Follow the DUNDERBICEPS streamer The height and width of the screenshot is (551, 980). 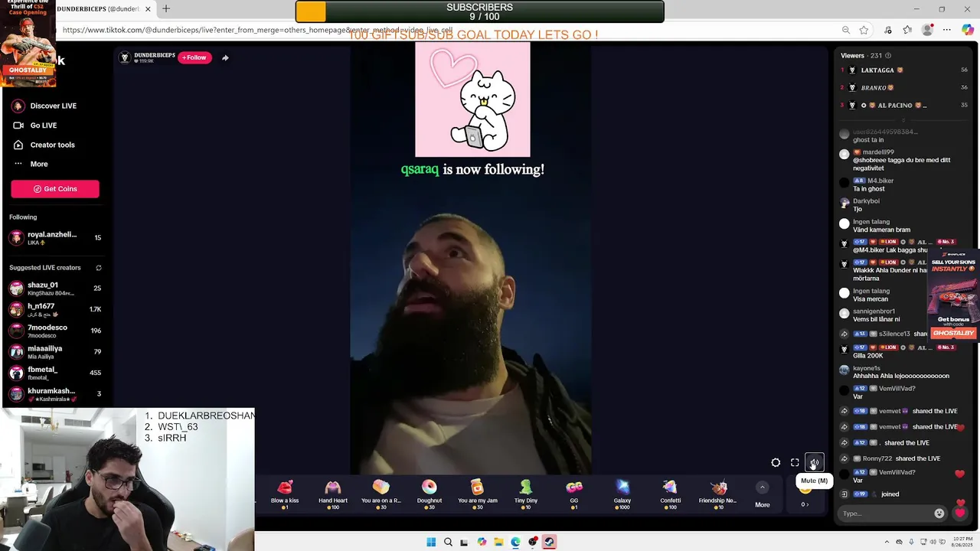tap(194, 57)
